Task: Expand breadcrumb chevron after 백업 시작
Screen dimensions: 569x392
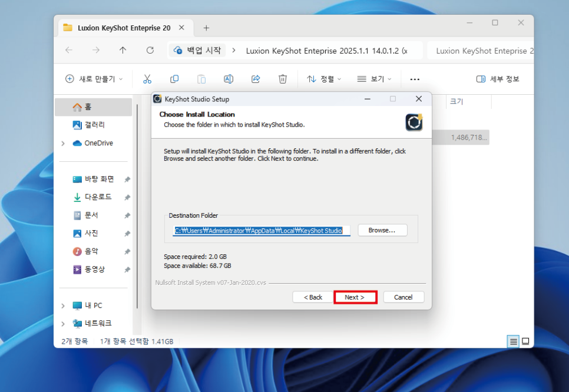Action: [x=234, y=50]
